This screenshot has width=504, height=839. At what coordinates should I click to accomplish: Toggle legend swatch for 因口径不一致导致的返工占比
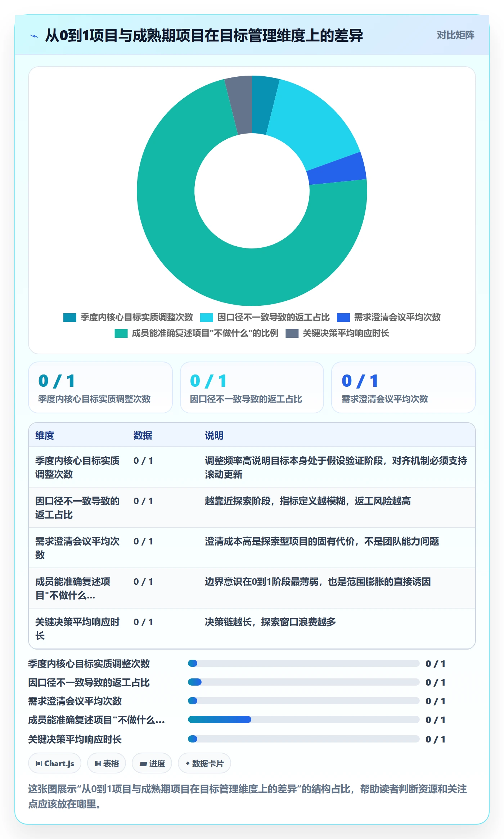click(x=207, y=317)
